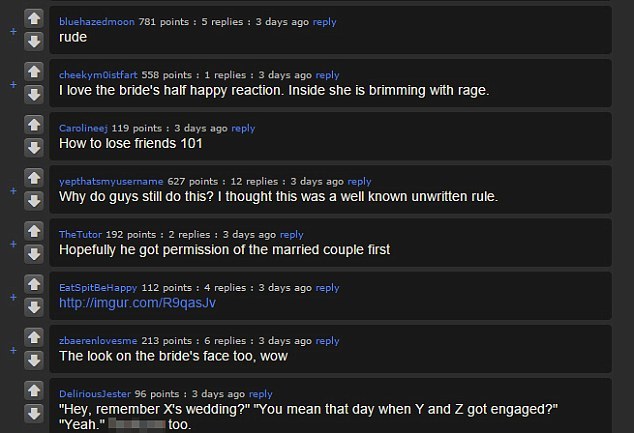Reply to DeliriousJester's comment
This screenshot has height=433, width=634.
(260, 394)
